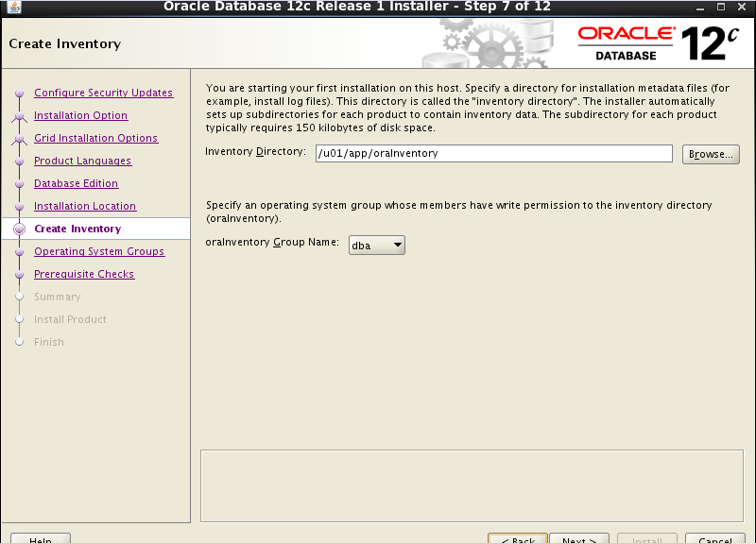The image size is (756, 544).
Task: Go to Operating System Groups step
Action: [99, 251]
